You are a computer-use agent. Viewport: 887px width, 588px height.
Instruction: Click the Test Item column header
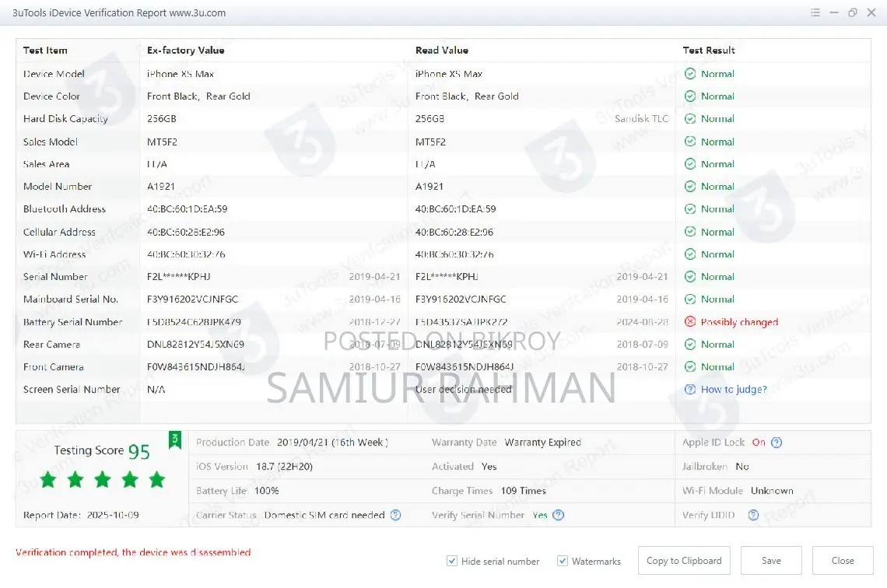pyautogui.click(x=45, y=51)
